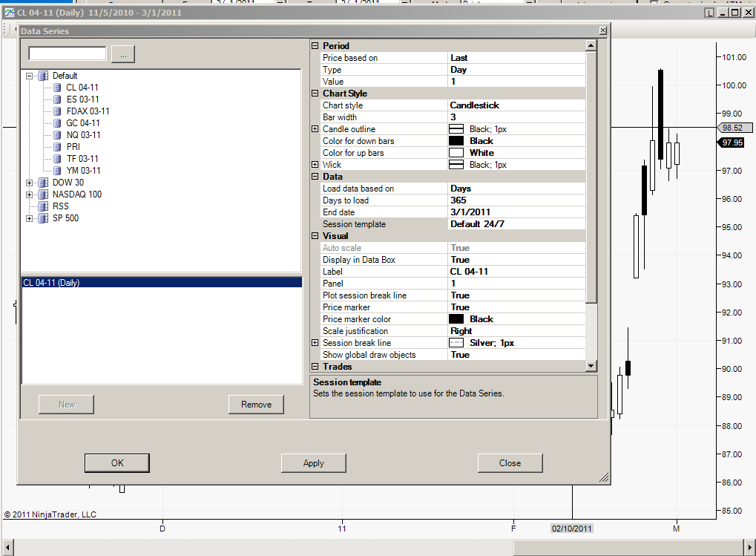
Task: Click the Candle outline pen swatch
Action: coord(456,129)
